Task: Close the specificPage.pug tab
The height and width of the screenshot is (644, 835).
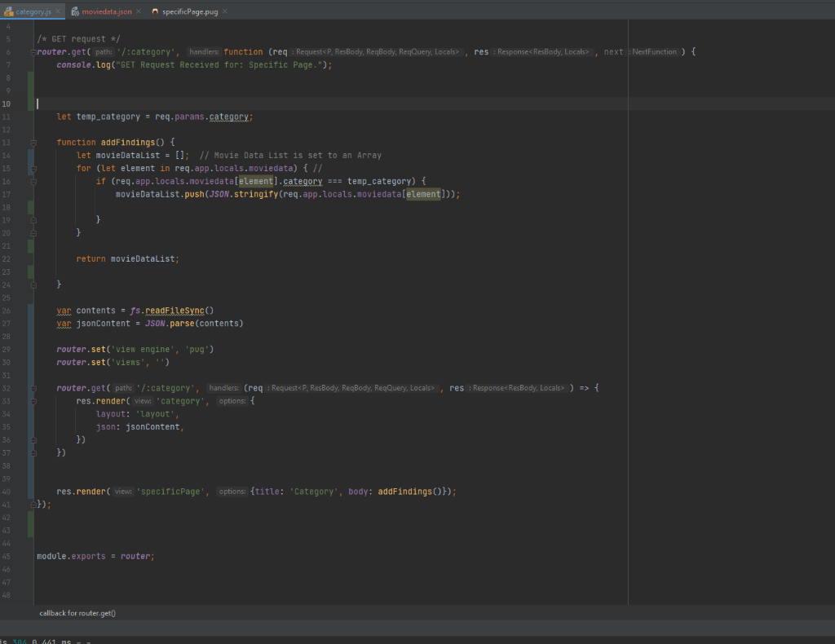Action: (224, 11)
